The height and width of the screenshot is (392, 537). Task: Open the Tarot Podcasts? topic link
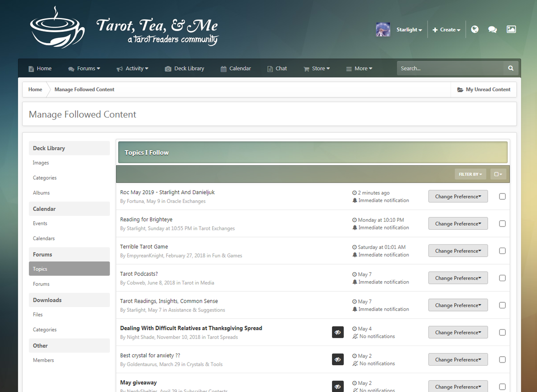(139, 274)
